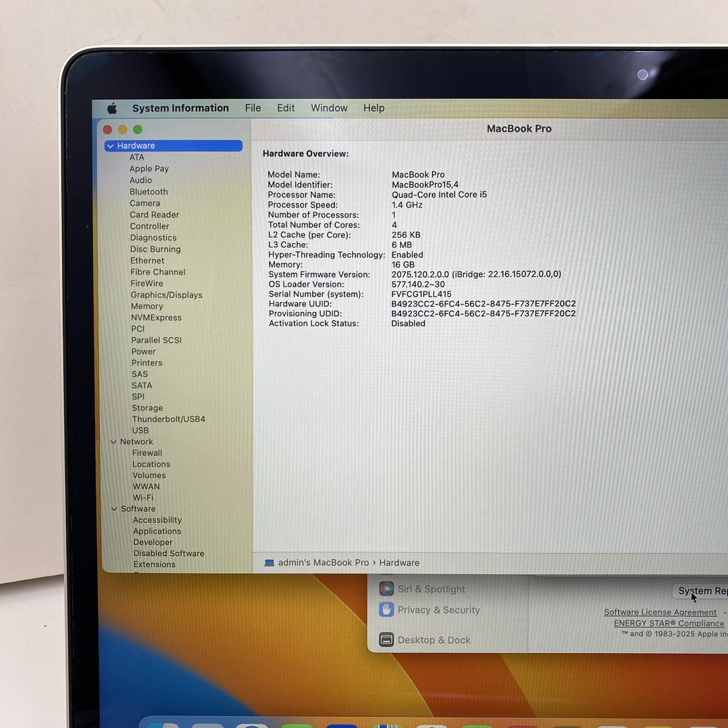Collapse the Network section chevron
Screen dimensions: 728x728
pos(113,442)
